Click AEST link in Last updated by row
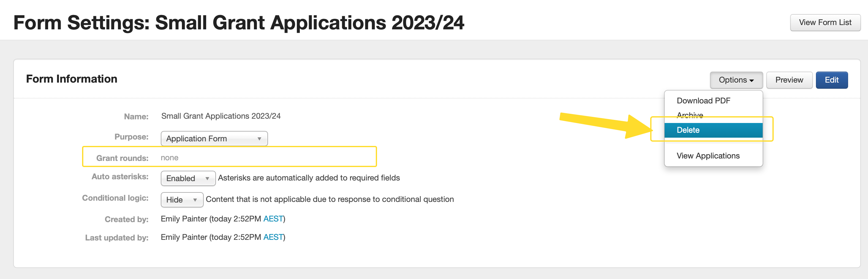868x279 pixels. click(x=273, y=237)
